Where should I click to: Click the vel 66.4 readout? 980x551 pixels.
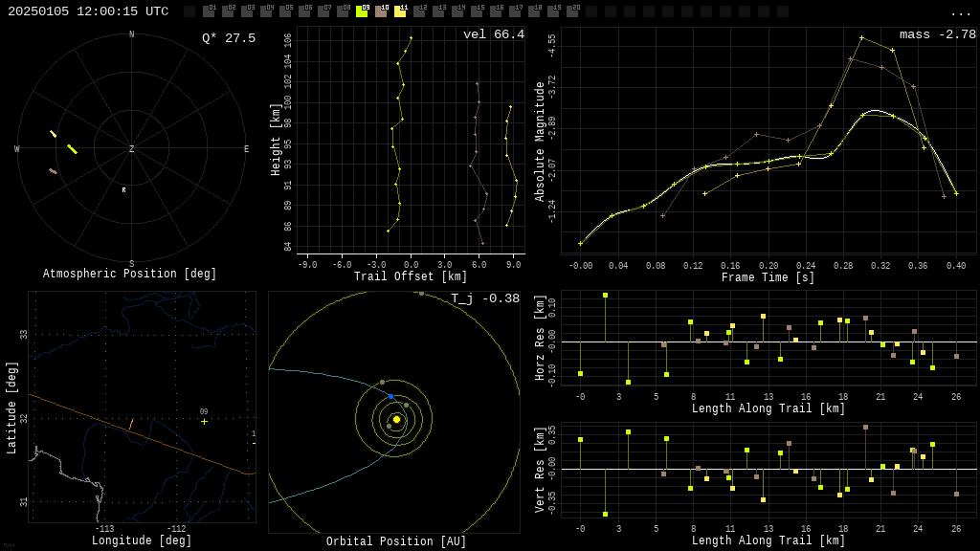(x=494, y=34)
